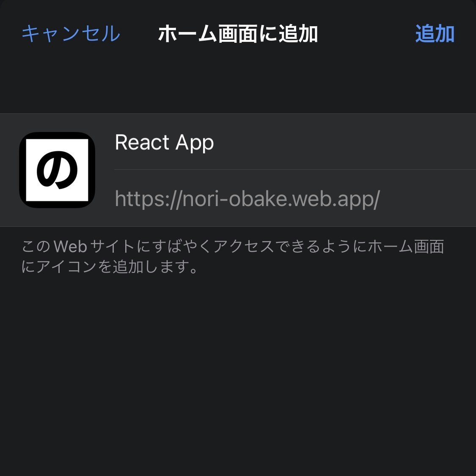The width and height of the screenshot is (476, 476).
Task: Click the word "React" in the name field
Action: point(142,142)
